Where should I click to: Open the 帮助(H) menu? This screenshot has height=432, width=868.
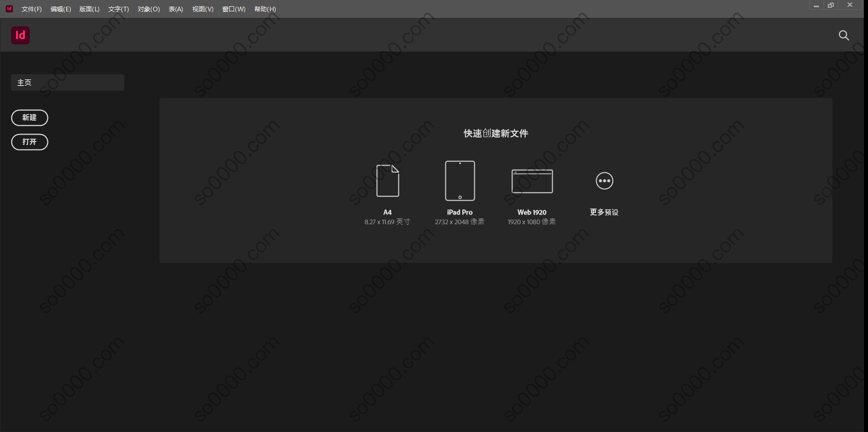pyautogui.click(x=265, y=9)
